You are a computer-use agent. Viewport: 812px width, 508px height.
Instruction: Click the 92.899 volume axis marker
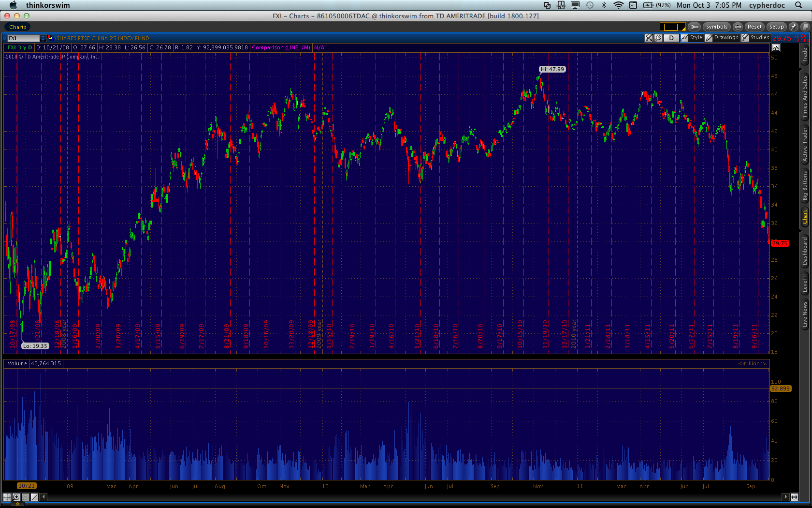tap(781, 388)
